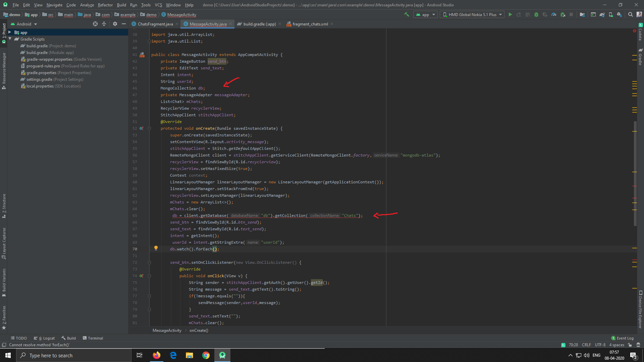Open the HMD Global Nokia device dropdown
The image size is (644, 362).
472,14
